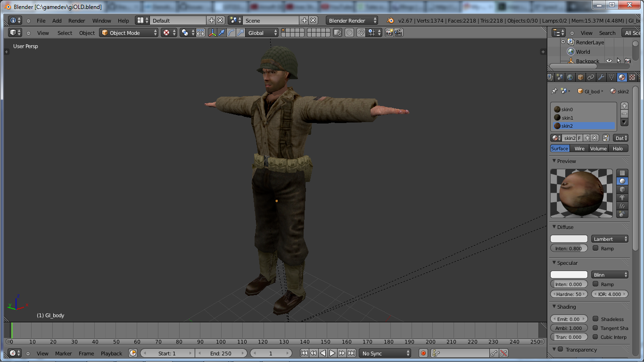Screen dimensions: 644x362
Task: Select the translate manipulator arrow icon
Action: point(221,33)
